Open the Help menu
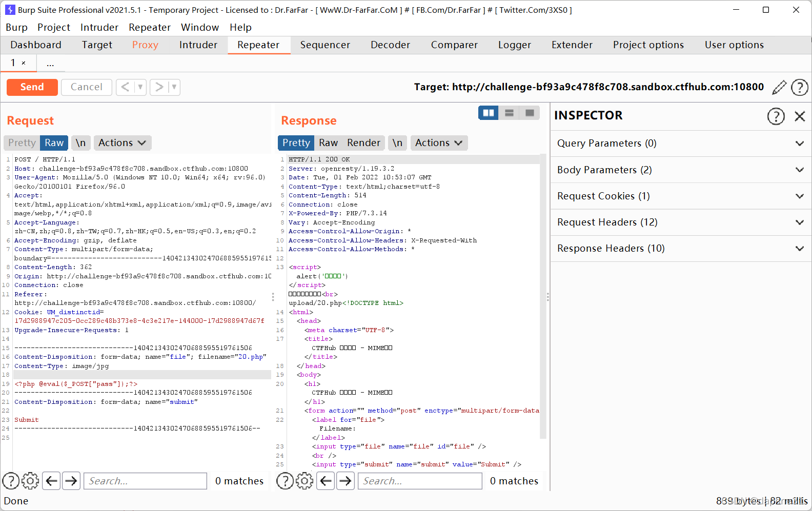The width and height of the screenshot is (812, 511). [x=240, y=28]
